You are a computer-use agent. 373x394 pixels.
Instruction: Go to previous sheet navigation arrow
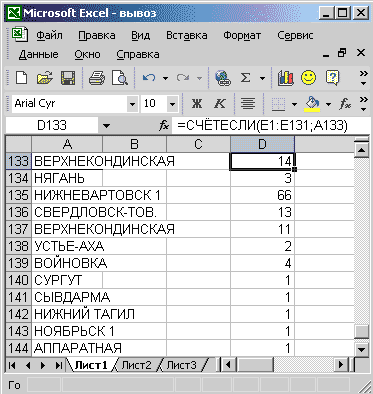click(x=28, y=366)
